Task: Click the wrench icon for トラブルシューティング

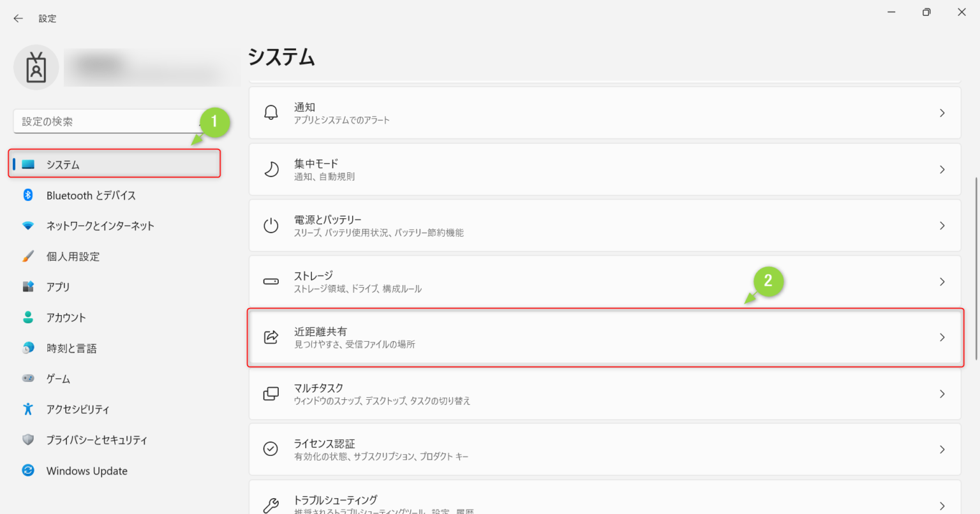Action: tap(271, 506)
